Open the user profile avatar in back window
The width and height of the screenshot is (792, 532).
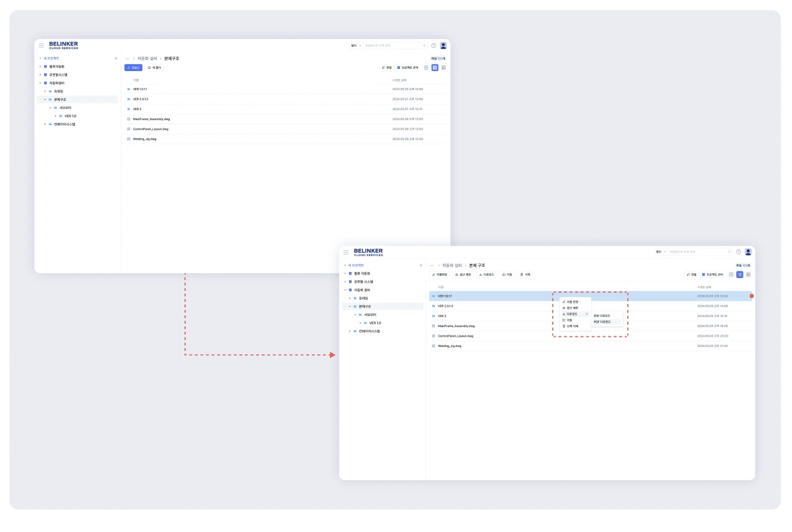pyautogui.click(x=443, y=45)
